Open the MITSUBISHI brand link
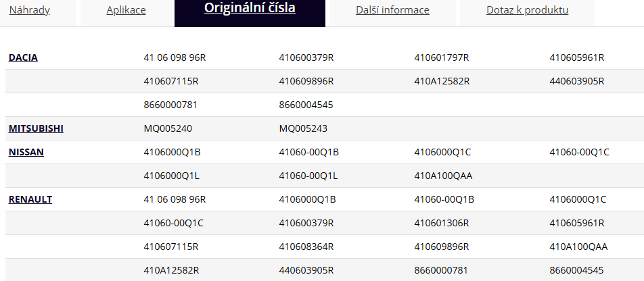The height and width of the screenshot is (281, 644). click(x=36, y=128)
